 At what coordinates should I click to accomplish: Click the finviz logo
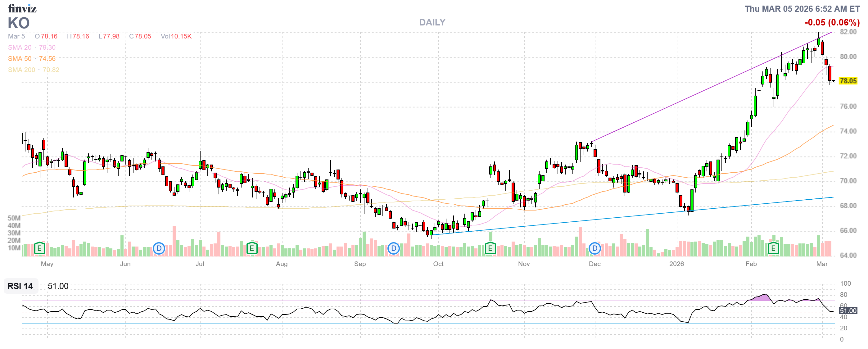[22, 8]
